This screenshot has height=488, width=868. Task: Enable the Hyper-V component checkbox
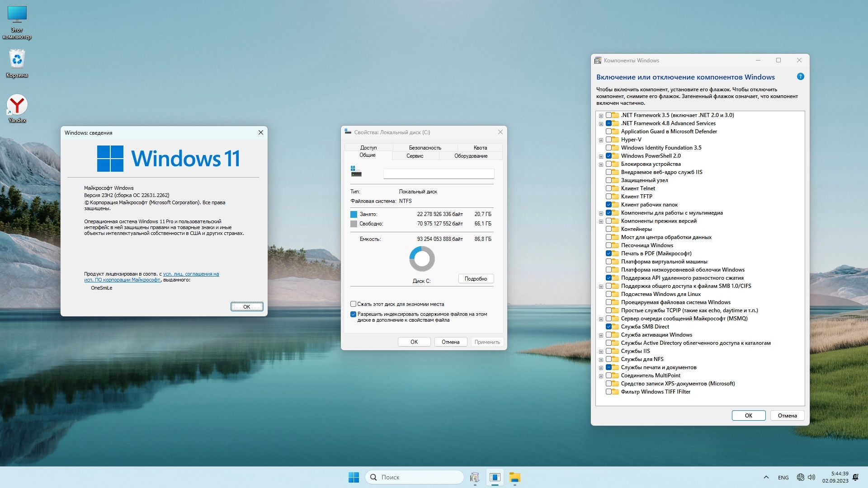pyautogui.click(x=609, y=140)
